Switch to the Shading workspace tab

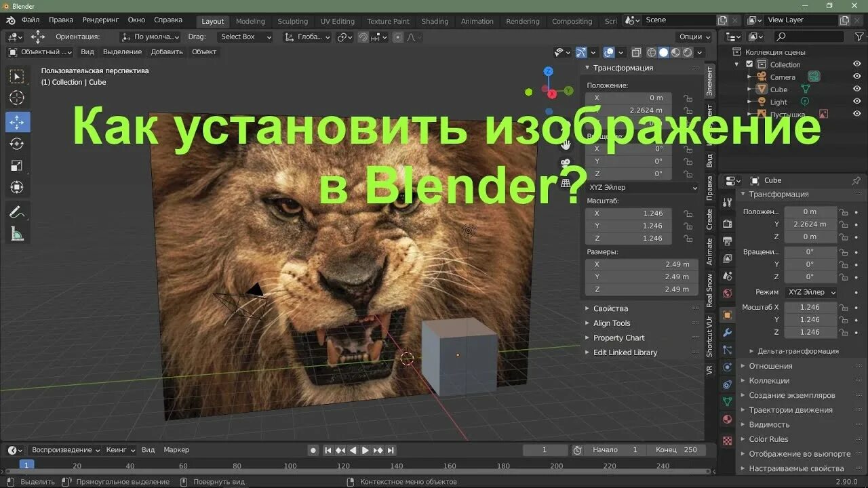tap(435, 21)
